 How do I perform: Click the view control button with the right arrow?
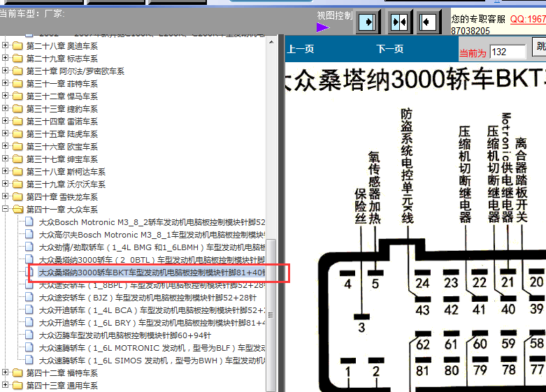(x=367, y=22)
